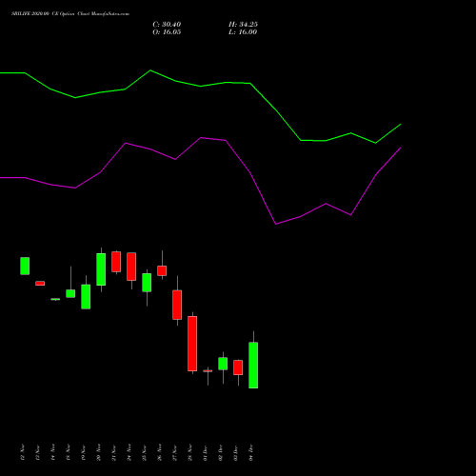
Task: Select the red candle for 21 Nov
Action: (x=116, y=262)
